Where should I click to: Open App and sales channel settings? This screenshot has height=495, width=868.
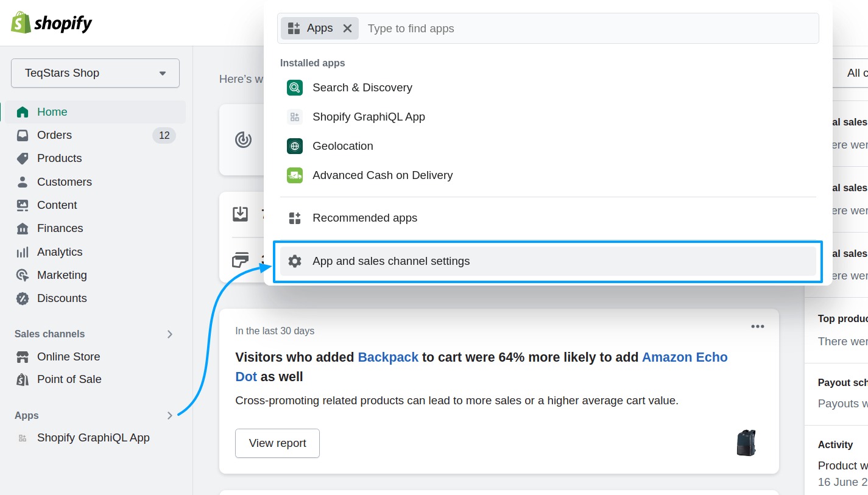(548, 261)
